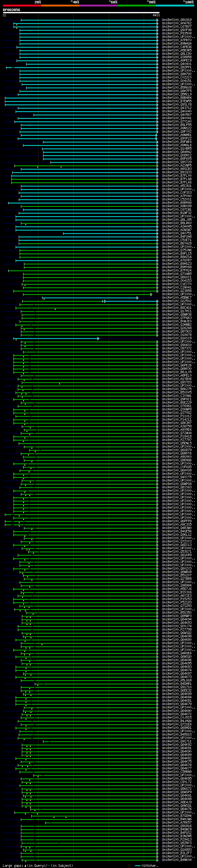Select hit label UniRef100_Q9SLY8
This screenshot has height=868, width=197.
pyautogui.click(x=177, y=104)
